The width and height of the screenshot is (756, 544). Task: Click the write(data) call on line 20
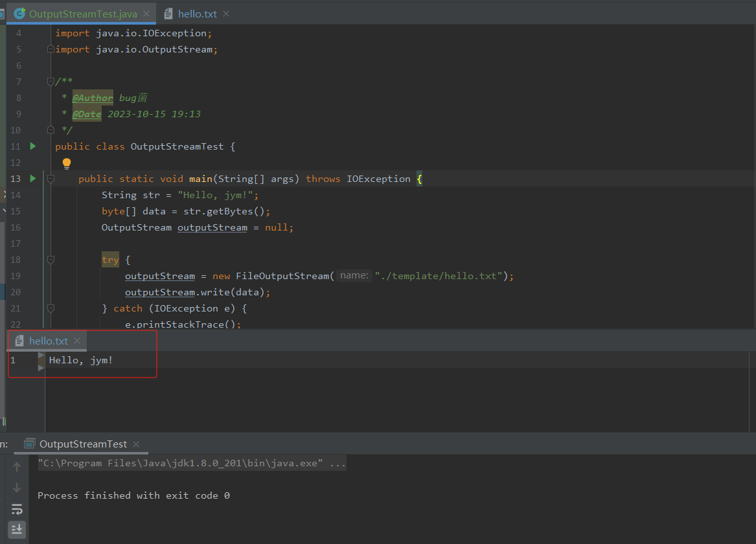click(233, 292)
